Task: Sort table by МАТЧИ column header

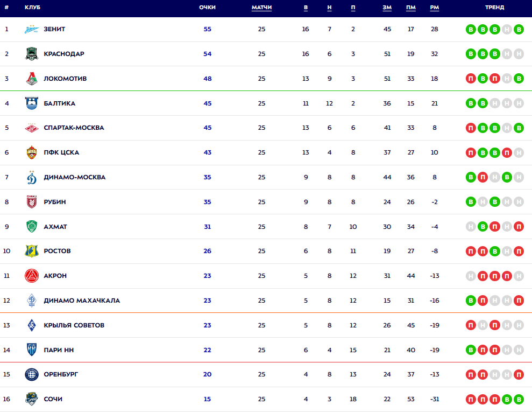Action: (x=261, y=8)
